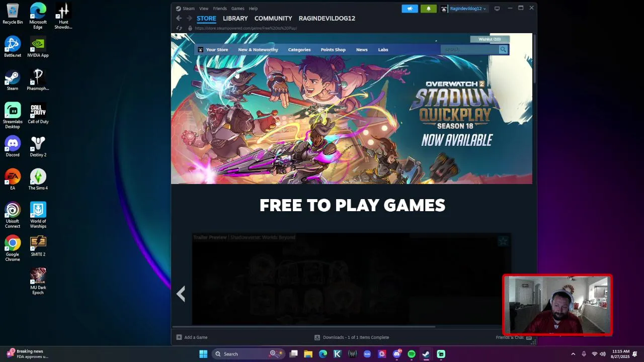Select MU Dark Epoch desktop icon
The image size is (644, 362).
click(x=38, y=282)
